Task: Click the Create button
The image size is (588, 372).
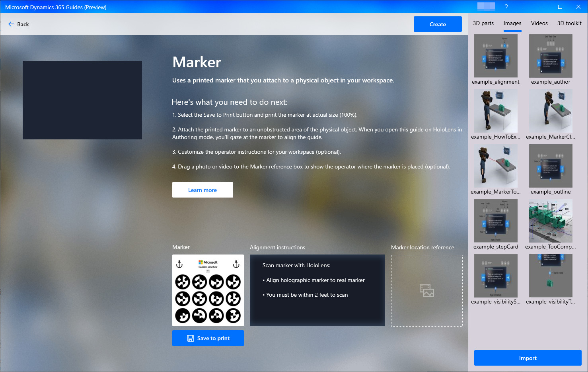Action: [438, 24]
